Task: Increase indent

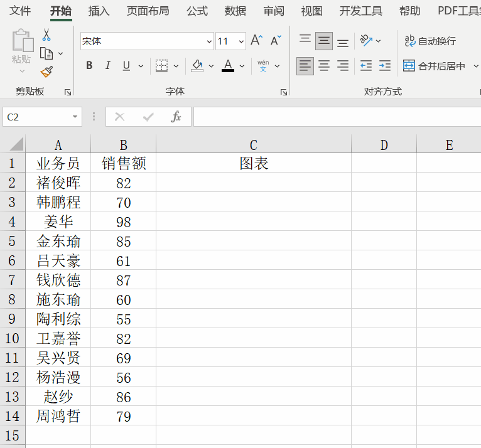Action: click(x=385, y=66)
